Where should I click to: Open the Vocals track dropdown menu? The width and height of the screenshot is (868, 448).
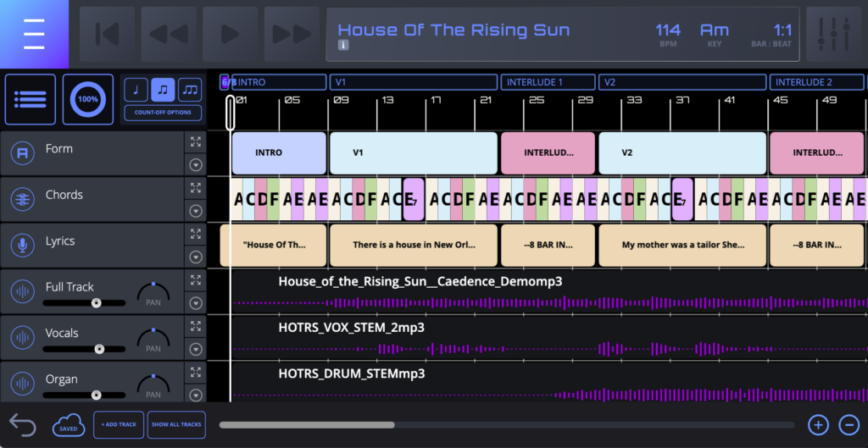click(x=196, y=349)
